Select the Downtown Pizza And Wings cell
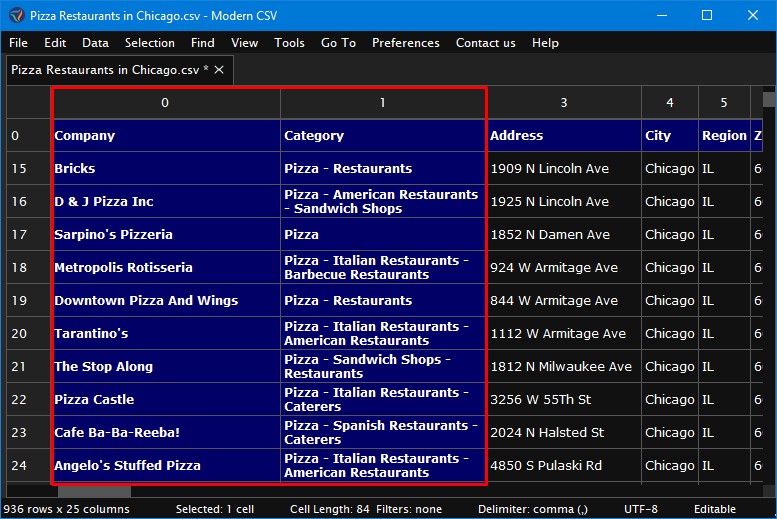777x519 pixels. click(x=166, y=300)
